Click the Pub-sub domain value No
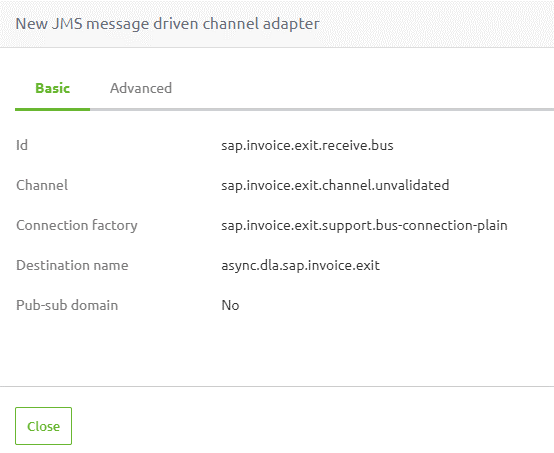This screenshot has width=554, height=453. pyautogui.click(x=230, y=305)
